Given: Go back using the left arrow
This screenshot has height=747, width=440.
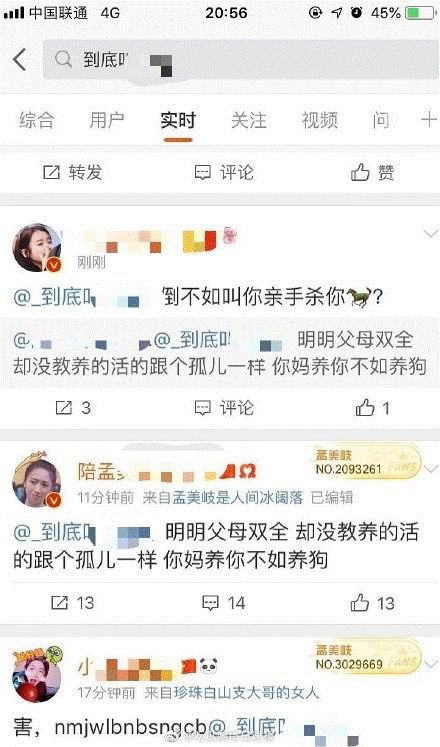Looking at the screenshot, I should 20,60.
